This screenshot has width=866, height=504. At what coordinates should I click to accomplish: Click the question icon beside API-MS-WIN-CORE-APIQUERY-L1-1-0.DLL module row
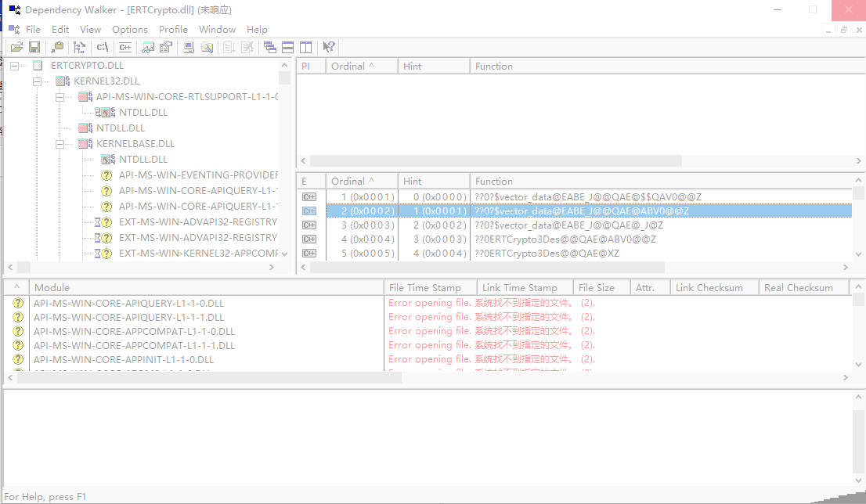[x=18, y=303]
